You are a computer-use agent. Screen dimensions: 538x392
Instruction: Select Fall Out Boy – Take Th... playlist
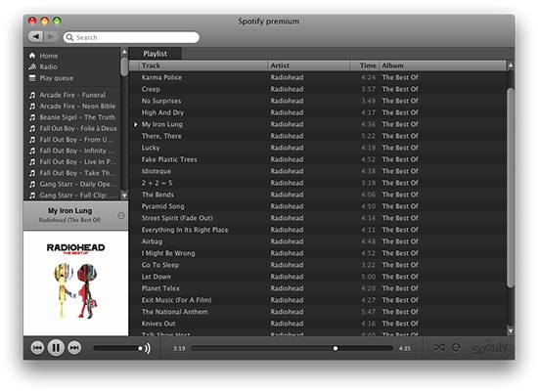point(77,173)
